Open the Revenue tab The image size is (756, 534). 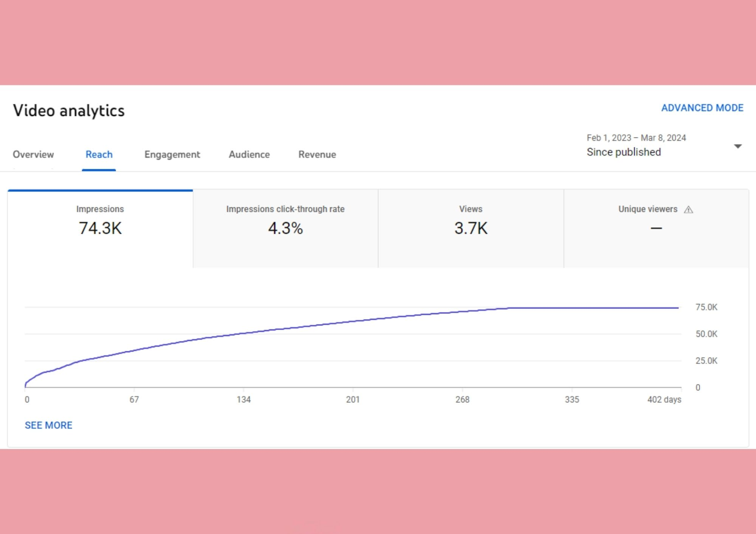click(317, 154)
